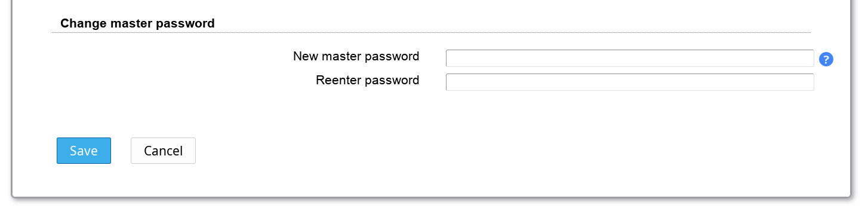Click the blue Save button

pyautogui.click(x=84, y=151)
